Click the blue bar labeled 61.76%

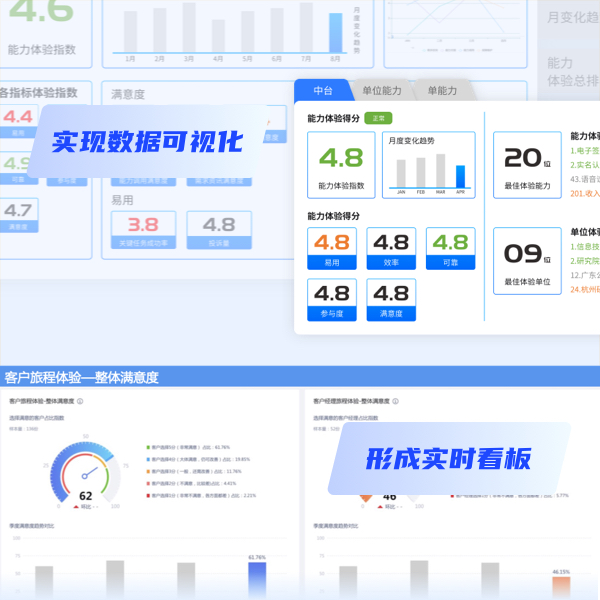[257, 581]
